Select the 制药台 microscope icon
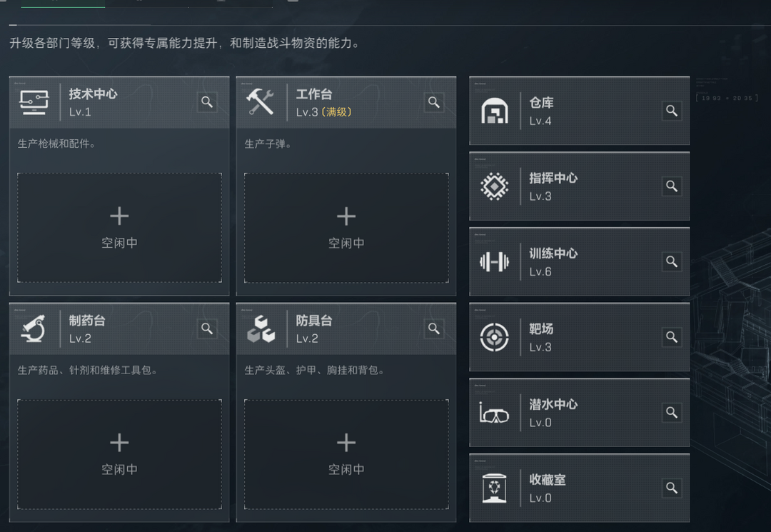The height and width of the screenshot is (532, 771). tap(34, 328)
